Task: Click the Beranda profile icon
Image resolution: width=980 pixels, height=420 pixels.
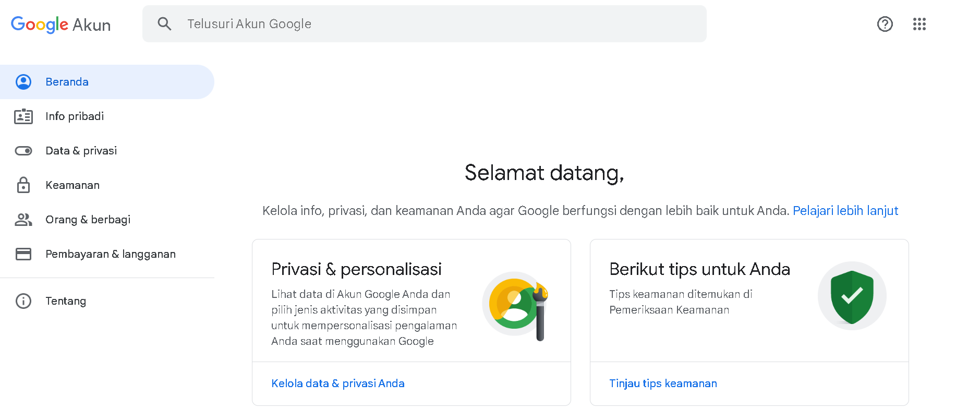Action: (x=23, y=82)
